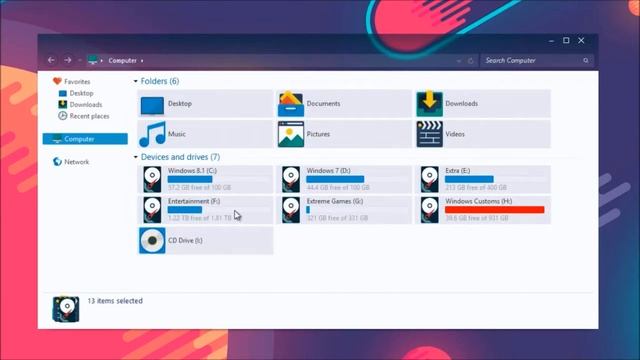Click the Extreme Games (G:) label
640x360 pixels.
tap(335, 201)
